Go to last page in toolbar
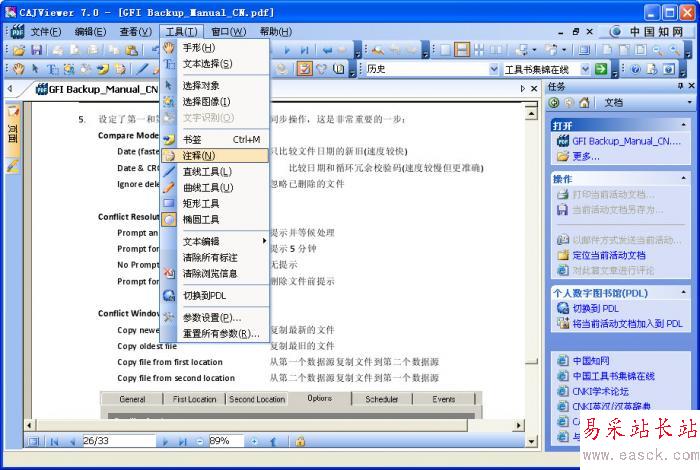 [304, 50]
